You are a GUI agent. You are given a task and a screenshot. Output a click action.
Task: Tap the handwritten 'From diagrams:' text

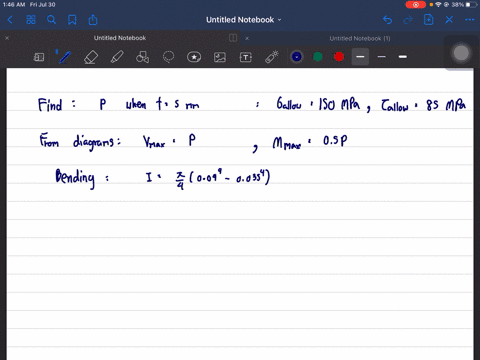click(x=80, y=142)
